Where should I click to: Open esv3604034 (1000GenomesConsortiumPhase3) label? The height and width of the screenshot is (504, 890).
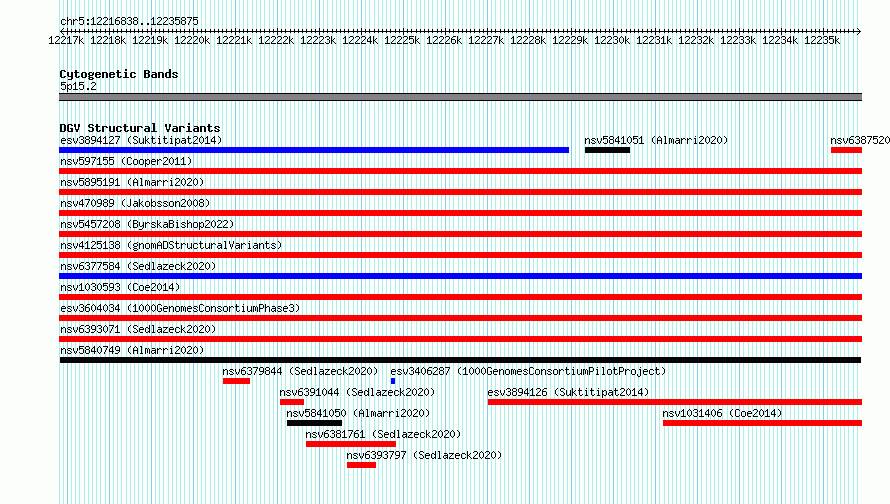pyautogui.click(x=180, y=308)
